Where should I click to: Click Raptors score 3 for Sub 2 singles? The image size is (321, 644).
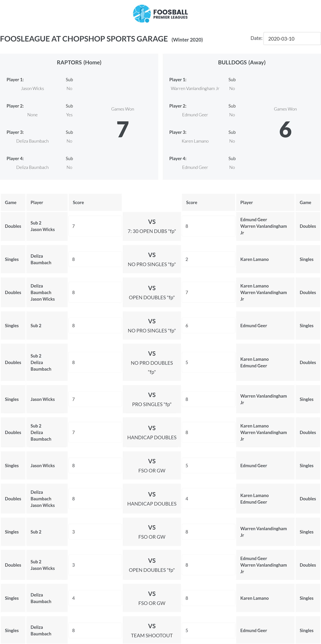[x=95, y=532]
